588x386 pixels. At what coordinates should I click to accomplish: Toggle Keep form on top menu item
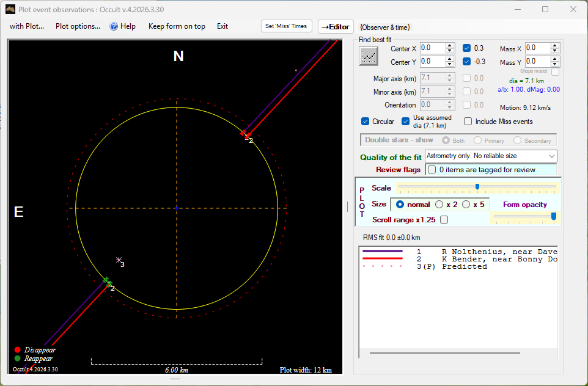[x=177, y=26]
